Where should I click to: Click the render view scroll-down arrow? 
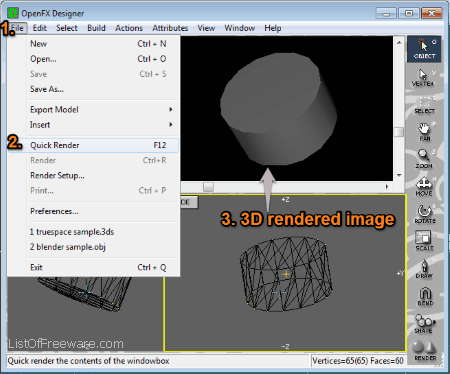399,175
